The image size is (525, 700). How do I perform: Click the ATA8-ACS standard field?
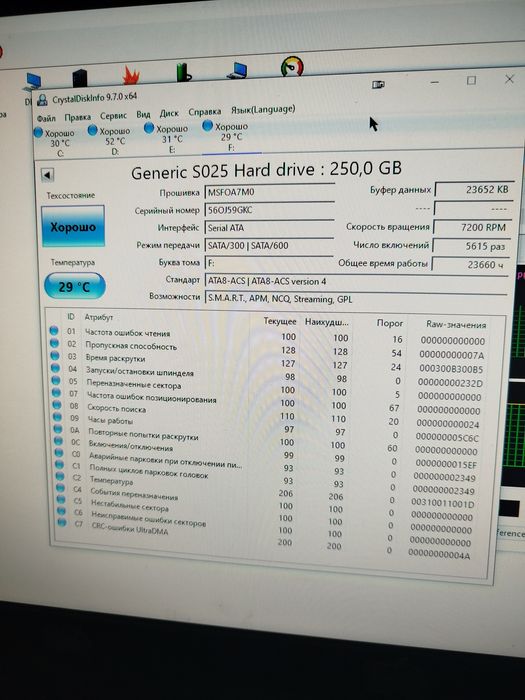click(x=356, y=281)
